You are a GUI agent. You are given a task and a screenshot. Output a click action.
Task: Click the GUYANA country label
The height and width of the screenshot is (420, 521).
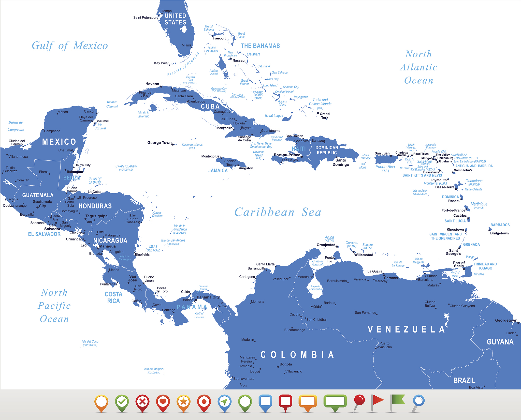pos(500,342)
